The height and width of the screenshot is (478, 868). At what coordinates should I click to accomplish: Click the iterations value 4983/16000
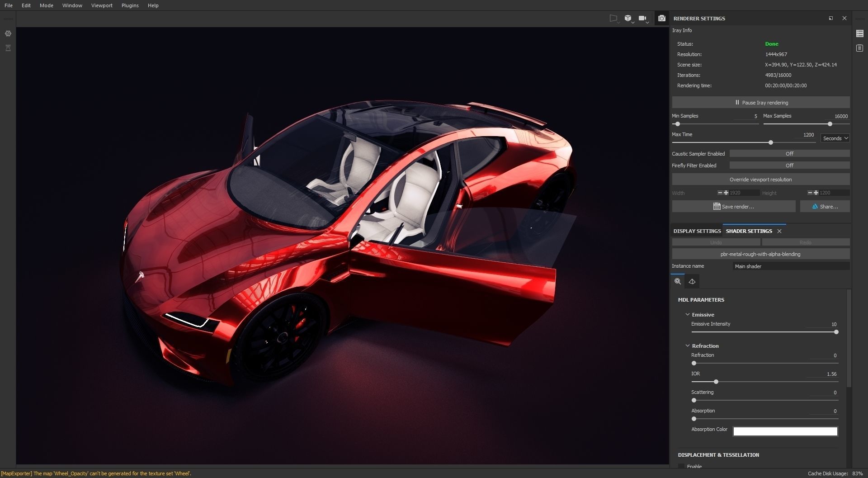click(x=778, y=75)
